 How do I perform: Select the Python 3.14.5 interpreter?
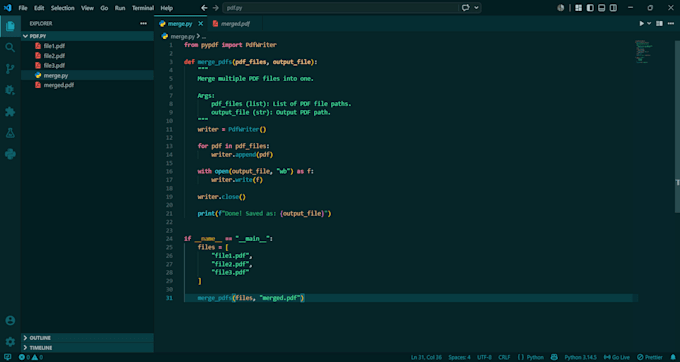point(580,357)
